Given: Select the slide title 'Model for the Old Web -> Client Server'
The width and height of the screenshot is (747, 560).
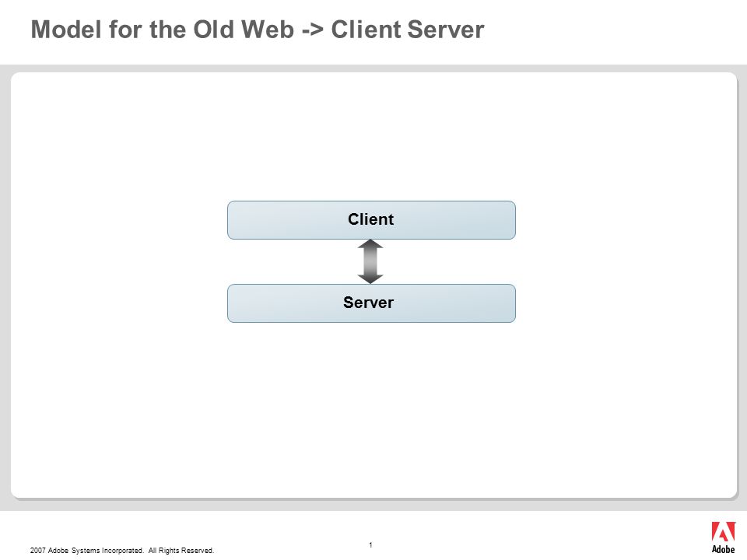Looking at the screenshot, I should point(258,30).
